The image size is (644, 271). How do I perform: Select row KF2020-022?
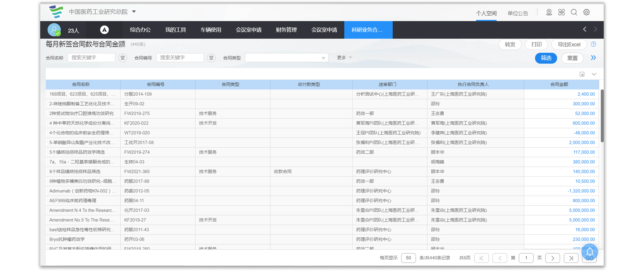(322, 123)
